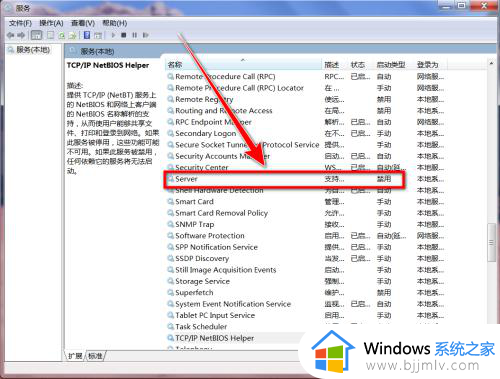The height and width of the screenshot is (379, 500).
Task: Open the 帮助(H) menu
Action: click(x=114, y=23)
